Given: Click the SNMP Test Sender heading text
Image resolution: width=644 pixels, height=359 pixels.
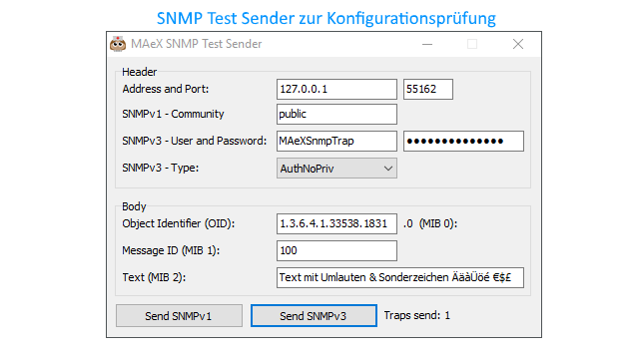Looking at the screenshot, I should click(326, 19).
